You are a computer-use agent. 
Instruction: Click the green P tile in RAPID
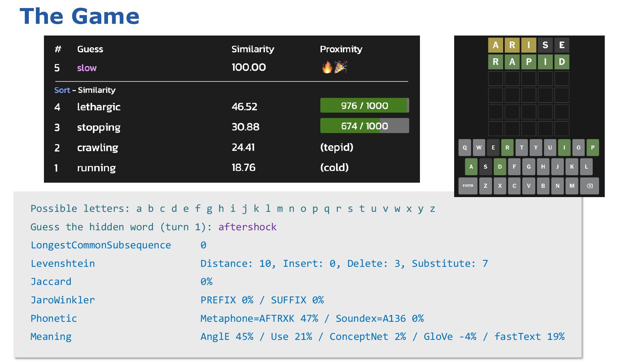(529, 62)
